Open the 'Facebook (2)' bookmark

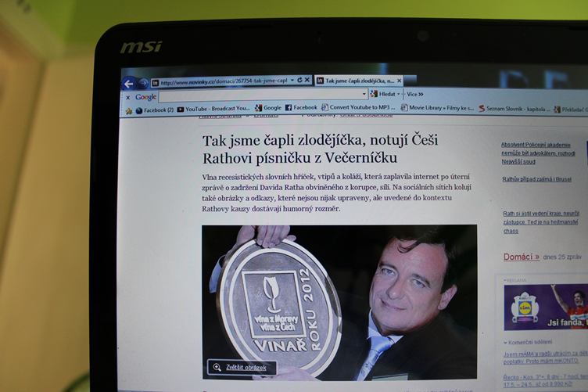155,110
